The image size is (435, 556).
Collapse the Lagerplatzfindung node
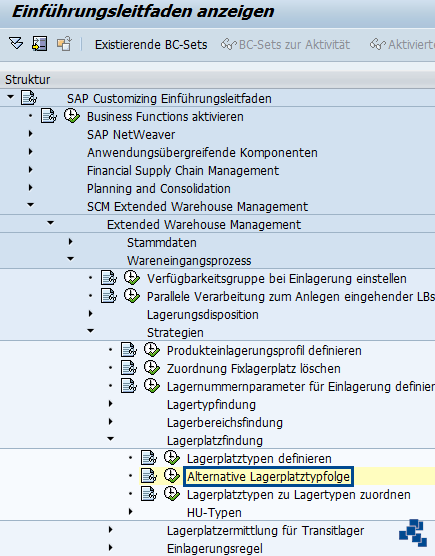(111, 439)
